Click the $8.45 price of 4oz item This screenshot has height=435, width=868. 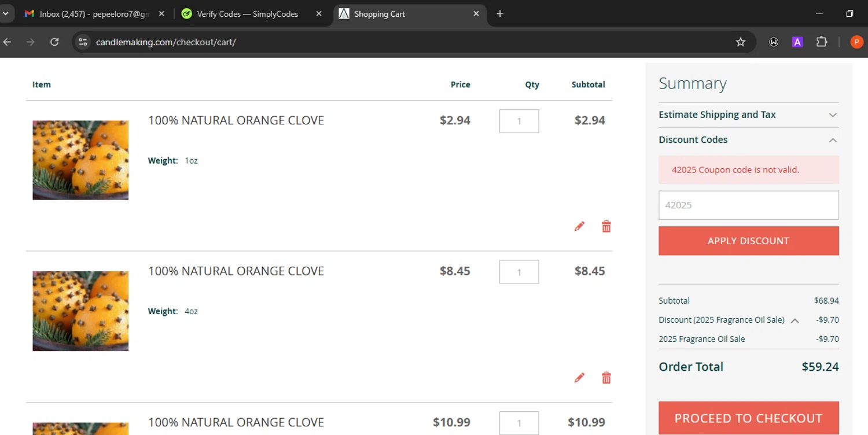[455, 271]
